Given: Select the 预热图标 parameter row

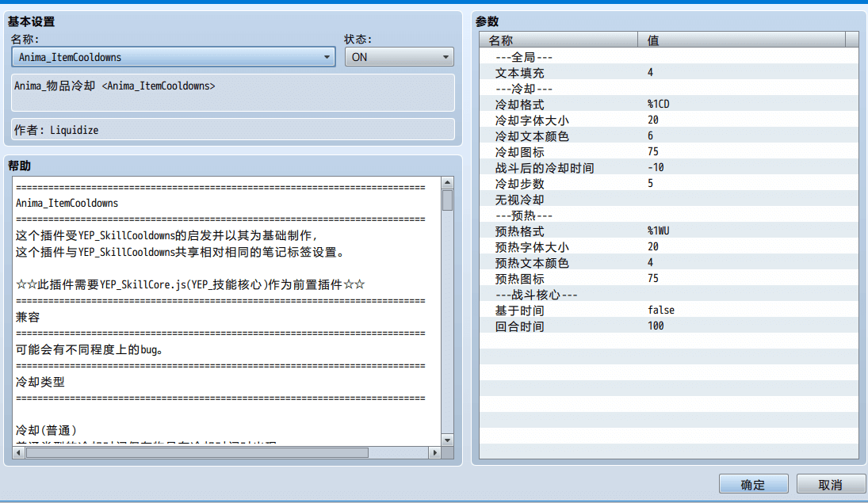Looking at the screenshot, I should (669, 279).
